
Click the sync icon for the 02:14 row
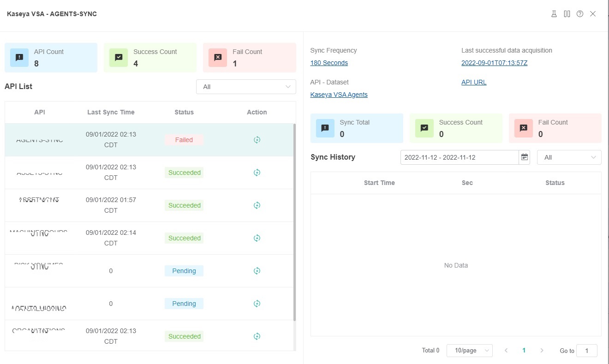(257, 238)
